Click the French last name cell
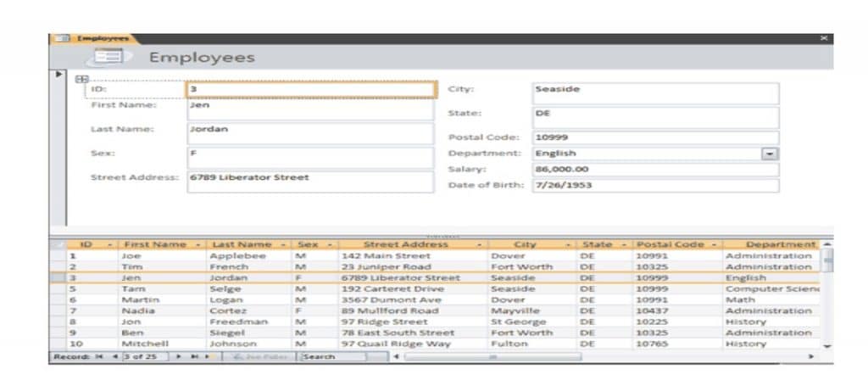 pos(249,267)
